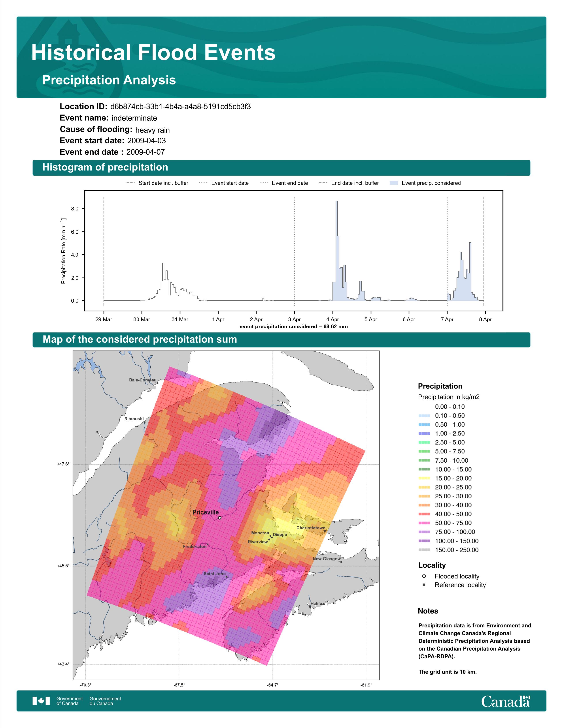563x728 pixels.
Task: Click the 'End date incl. buffer' legend entry
Action: click(349, 183)
